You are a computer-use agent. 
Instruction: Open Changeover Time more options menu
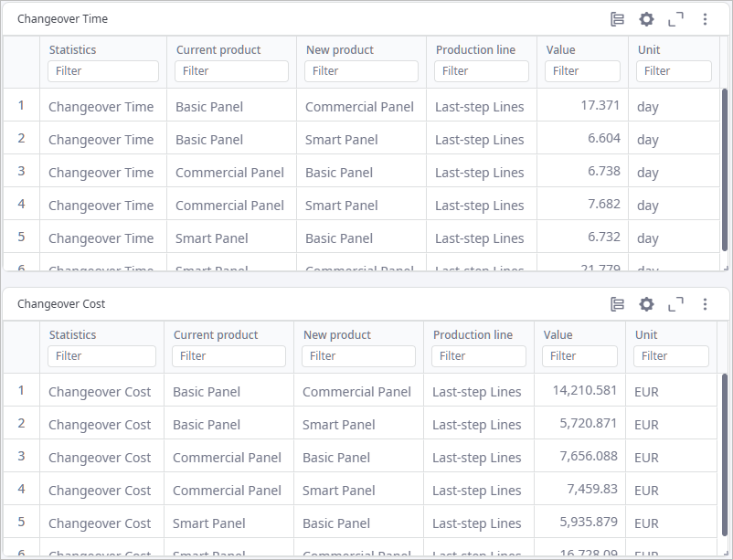coord(705,19)
